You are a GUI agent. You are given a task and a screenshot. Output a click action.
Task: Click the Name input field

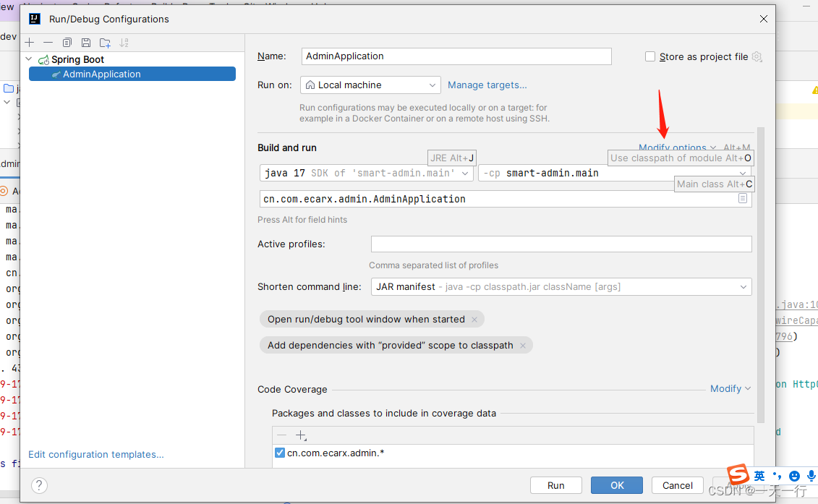pos(456,56)
